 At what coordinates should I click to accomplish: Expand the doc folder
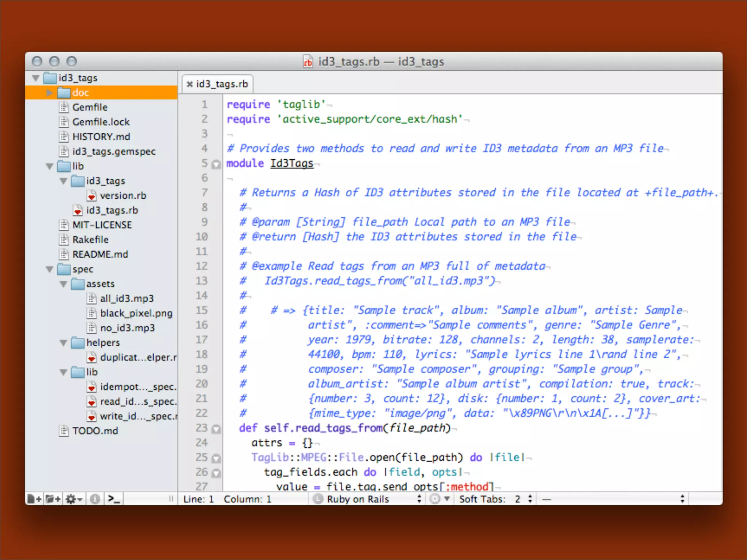coord(50,93)
